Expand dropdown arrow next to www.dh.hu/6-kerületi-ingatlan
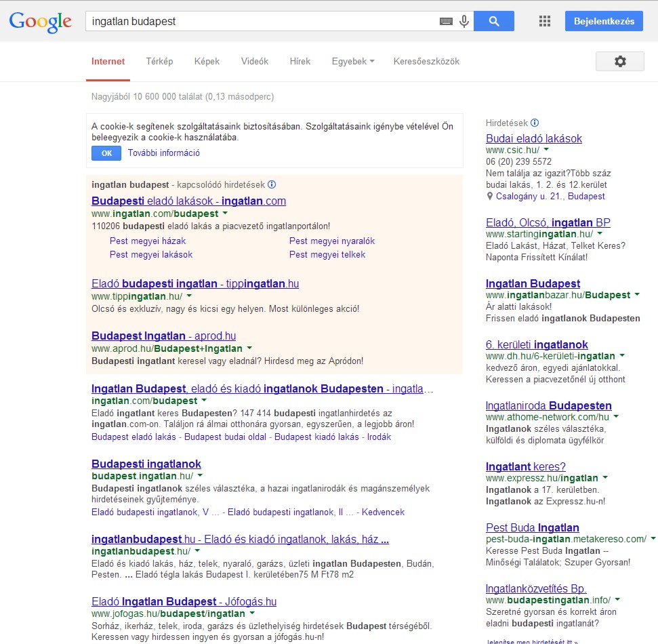The height and width of the screenshot is (644, 658). click(622, 356)
